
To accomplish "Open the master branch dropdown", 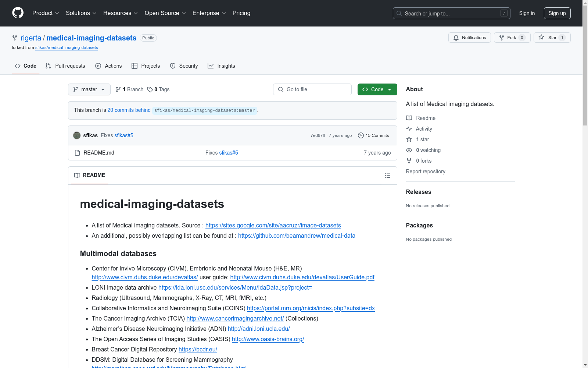I will click(x=89, y=89).
